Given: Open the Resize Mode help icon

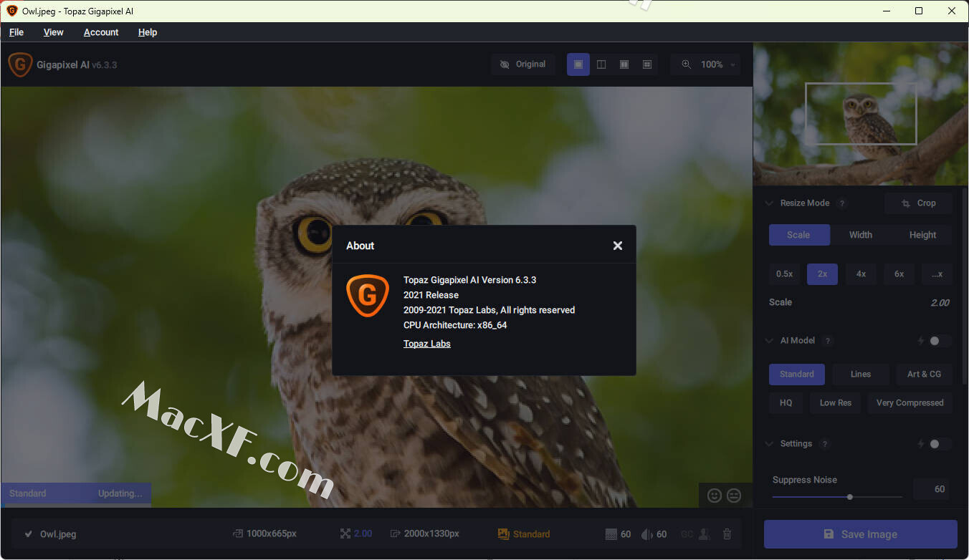Looking at the screenshot, I should click(842, 203).
